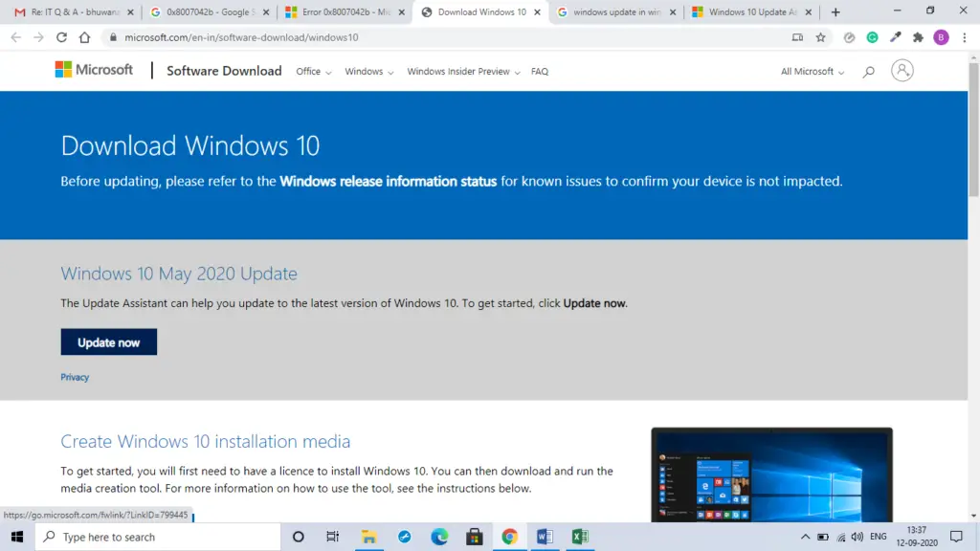Sign in via account avatar icon
This screenshot has height=551, width=980.
tap(902, 70)
